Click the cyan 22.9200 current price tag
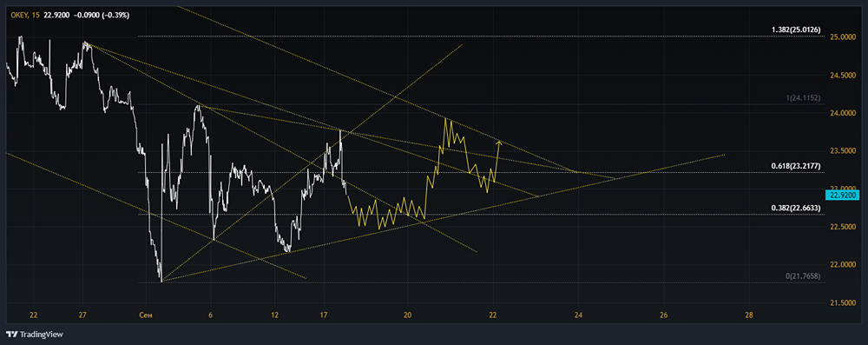Viewport: 868px width, 345px height. [843, 195]
